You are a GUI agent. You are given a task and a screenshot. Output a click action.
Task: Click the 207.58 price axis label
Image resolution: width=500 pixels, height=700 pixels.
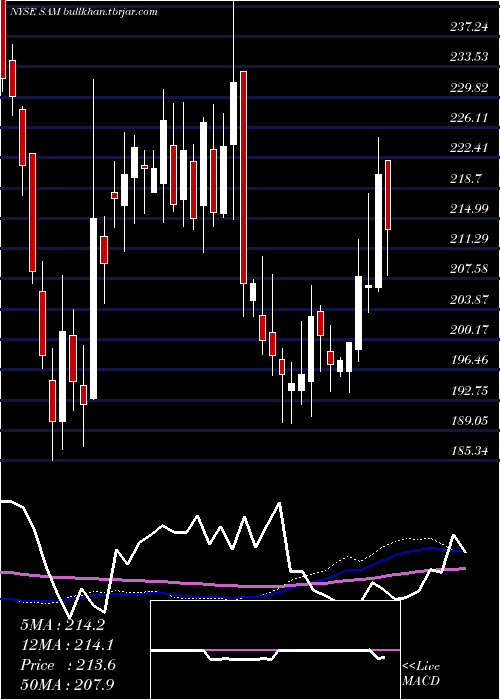tap(470, 270)
